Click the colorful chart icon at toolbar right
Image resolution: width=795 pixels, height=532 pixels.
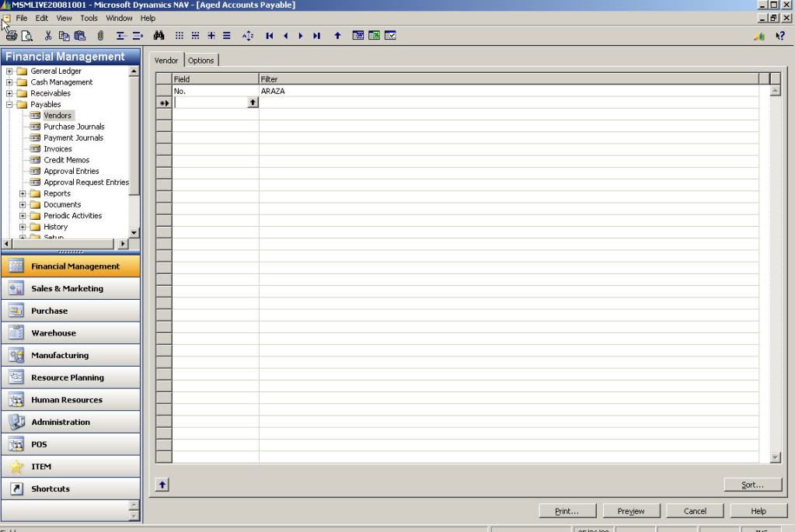coord(759,36)
